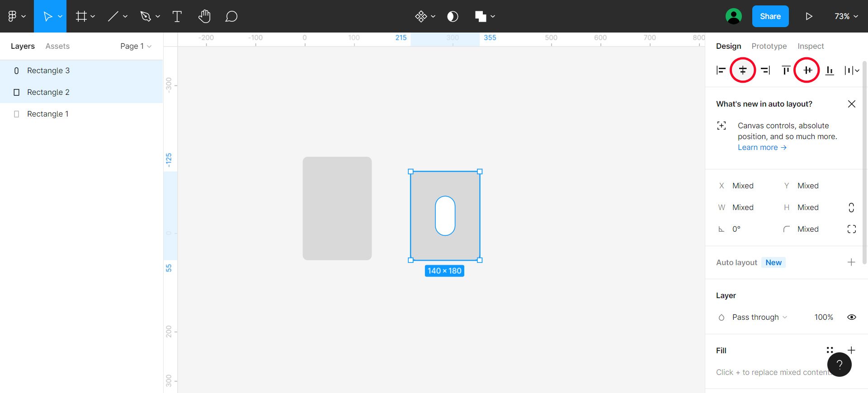Click the align left icon

(721, 70)
